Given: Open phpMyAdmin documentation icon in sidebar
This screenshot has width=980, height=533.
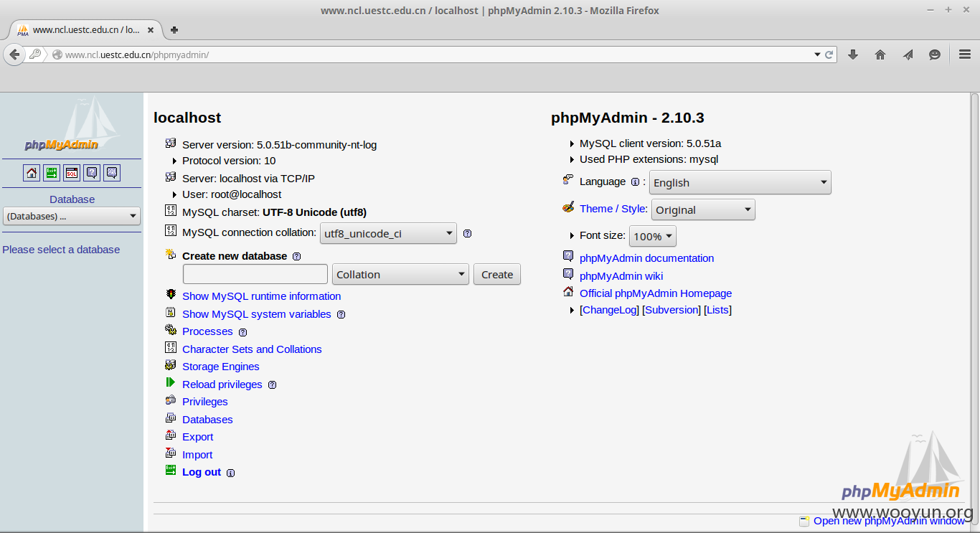Looking at the screenshot, I should [x=92, y=173].
